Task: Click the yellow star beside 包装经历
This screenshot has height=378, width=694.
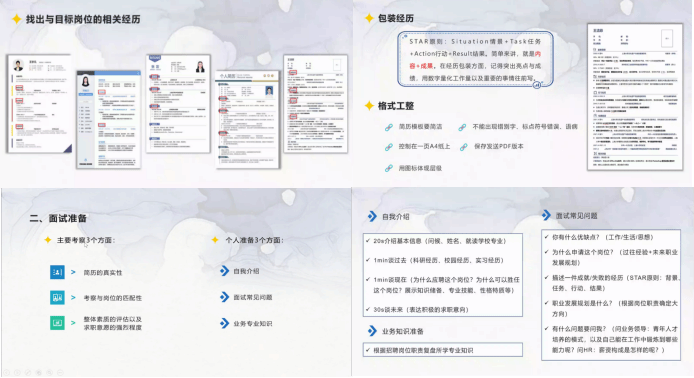Action: click(x=369, y=18)
